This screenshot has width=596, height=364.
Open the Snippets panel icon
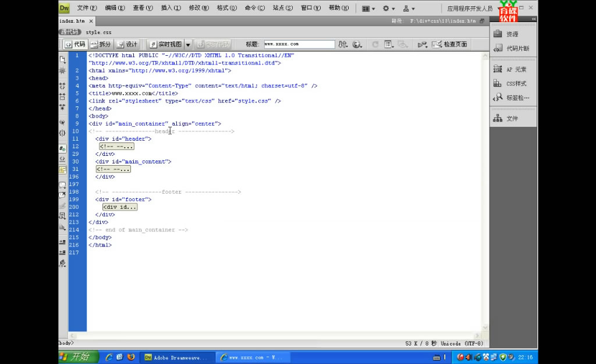[x=498, y=48]
